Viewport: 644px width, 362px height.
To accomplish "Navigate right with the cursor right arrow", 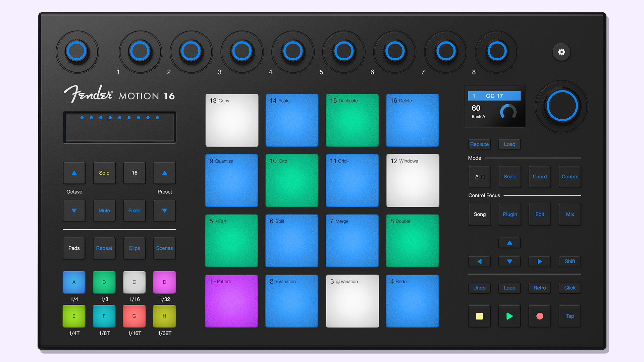I will pyautogui.click(x=540, y=261).
